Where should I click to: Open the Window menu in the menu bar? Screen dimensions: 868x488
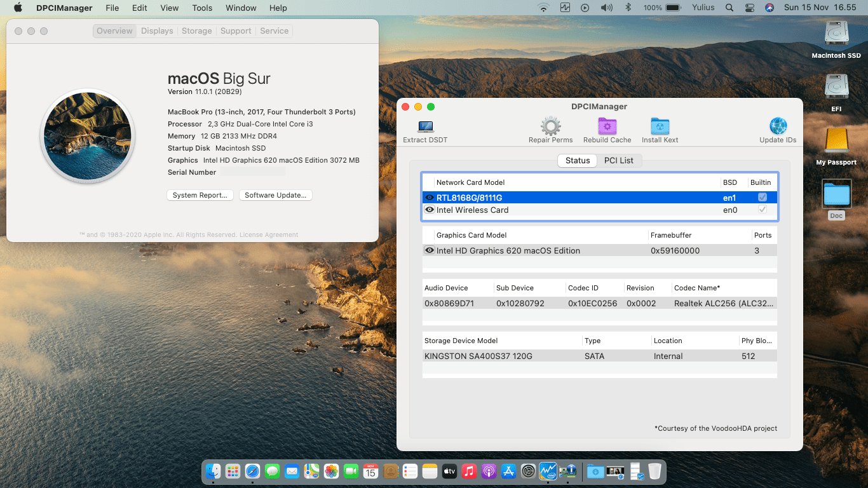[241, 8]
